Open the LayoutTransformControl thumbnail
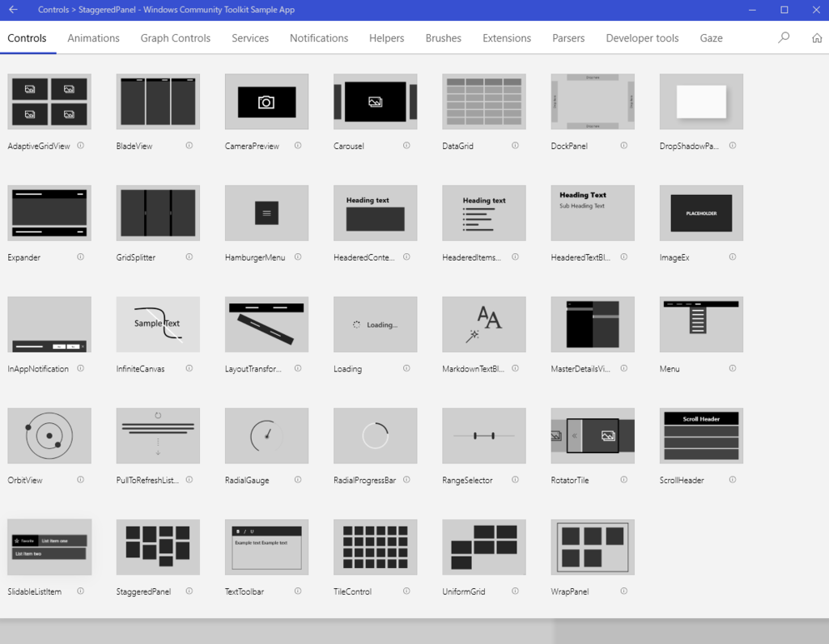Image resolution: width=829 pixels, height=644 pixels. (x=266, y=324)
